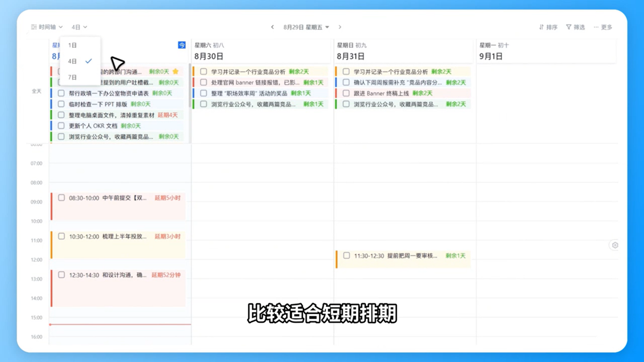Image resolution: width=644 pixels, height=362 pixels.
Task: Click the blue 今 today badge
Action: coord(181,45)
